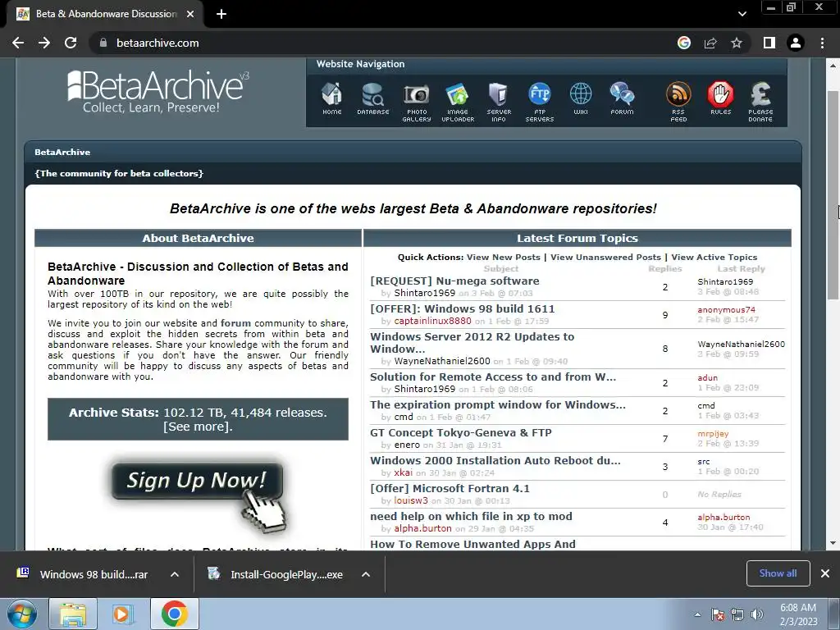
Task: Click Show all downloads button
Action: pos(778,573)
